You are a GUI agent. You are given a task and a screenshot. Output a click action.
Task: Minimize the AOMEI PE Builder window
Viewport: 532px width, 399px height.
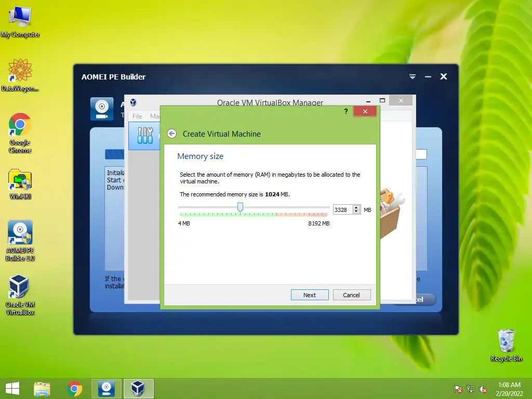point(428,77)
